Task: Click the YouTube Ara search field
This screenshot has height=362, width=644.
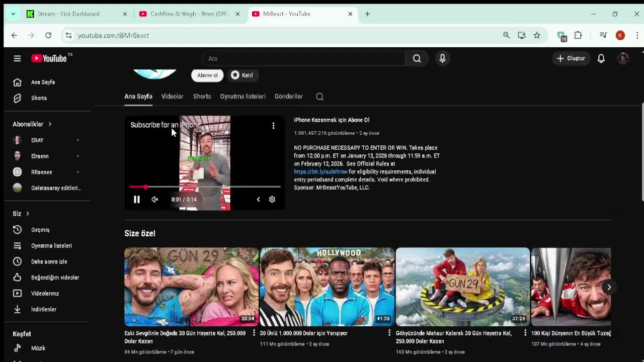Action: pyautogui.click(x=303, y=58)
